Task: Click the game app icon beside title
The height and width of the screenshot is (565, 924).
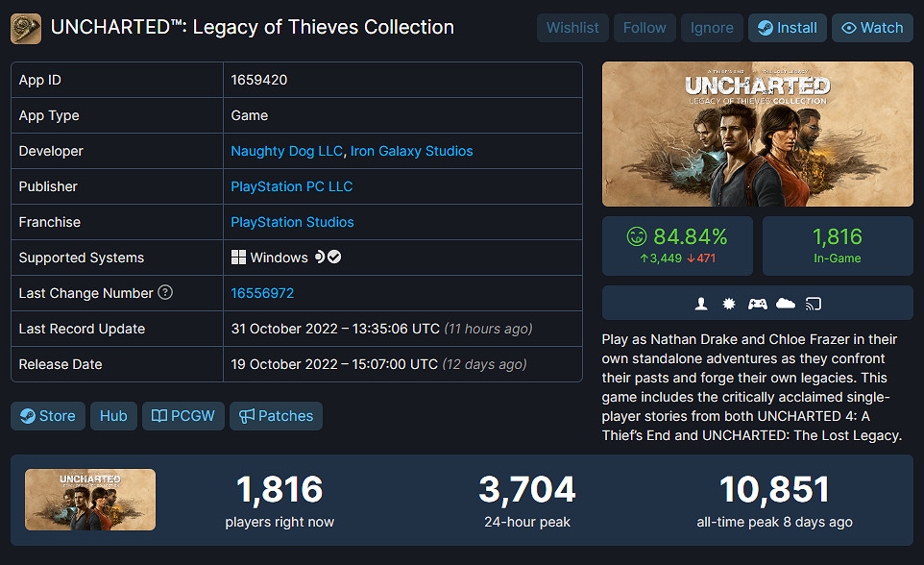Action: coord(26,28)
